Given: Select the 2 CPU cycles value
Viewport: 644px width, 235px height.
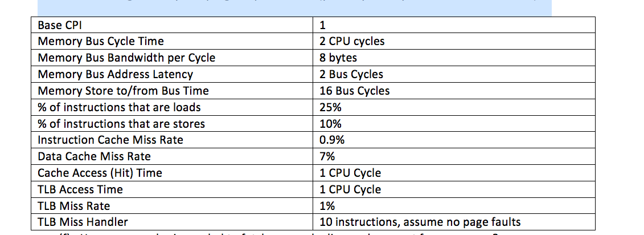Looking at the screenshot, I should 352,41.
